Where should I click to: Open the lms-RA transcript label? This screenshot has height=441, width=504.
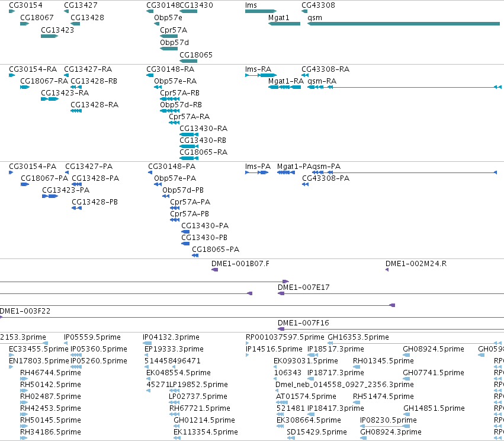tap(258, 69)
